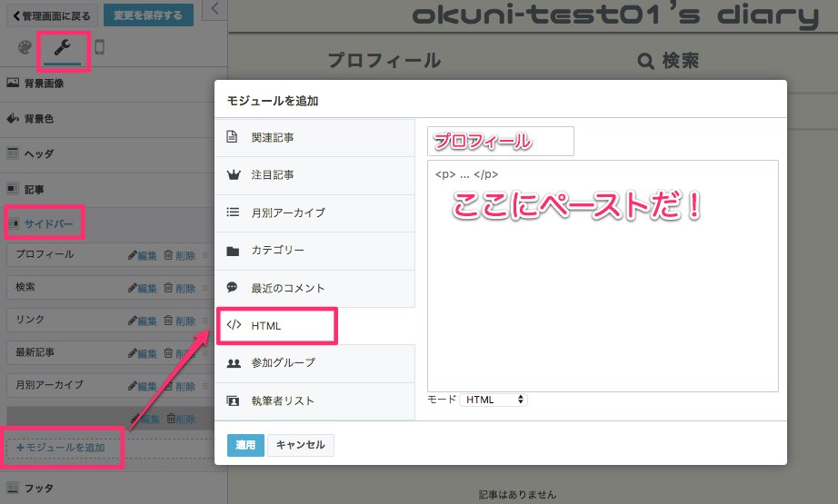The image size is (838, 504).
Task: Edit the 最新記事 sidebar module
Action: (142, 353)
